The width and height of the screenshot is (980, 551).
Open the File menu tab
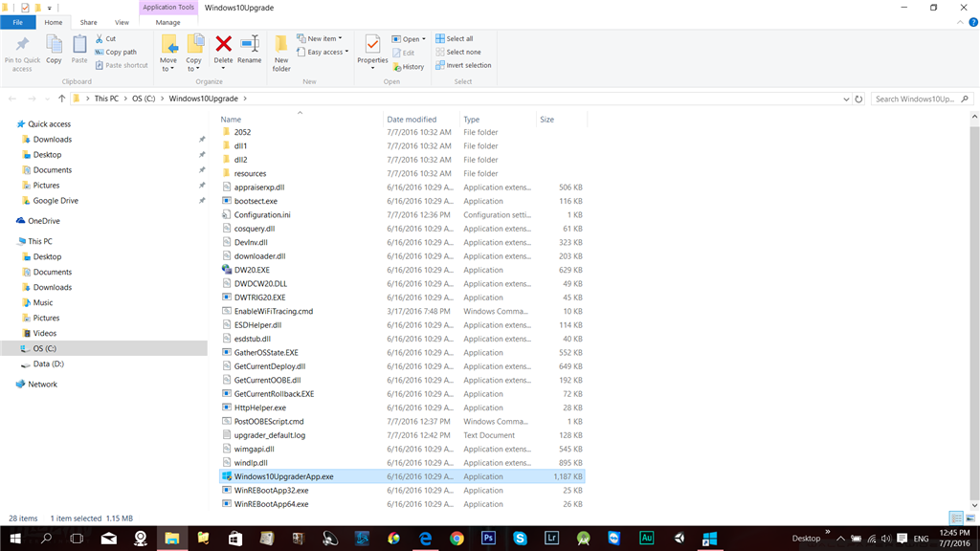click(x=17, y=23)
